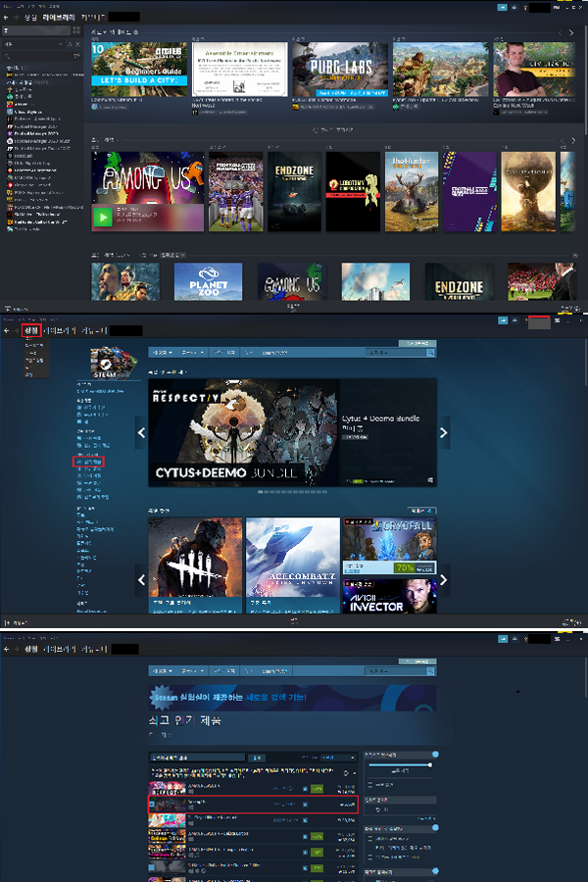Image resolution: width=588 pixels, height=882 pixels.
Task: Open the Store tab in the bottom window
Action: tap(31, 649)
